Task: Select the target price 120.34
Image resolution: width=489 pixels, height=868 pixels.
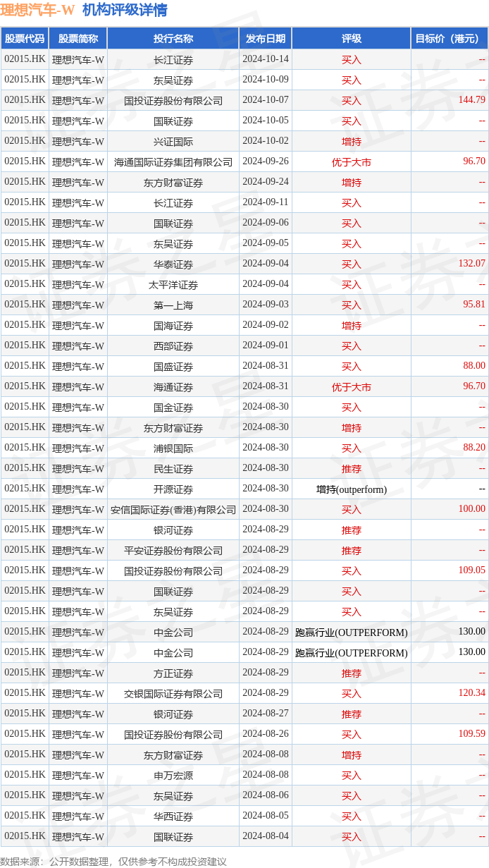Action: (471, 693)
